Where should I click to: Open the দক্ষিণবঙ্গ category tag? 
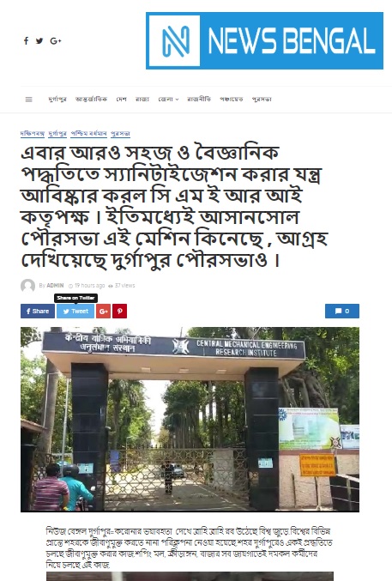[33, 133]
